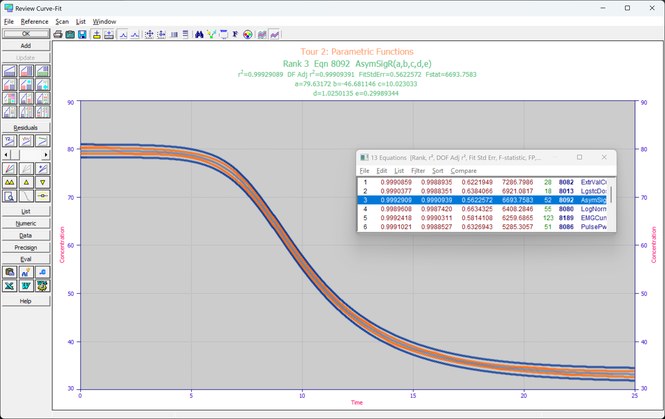Click the single yellow up-triangle icon
This screenshot has height=419, width=665.
[26, 182]
